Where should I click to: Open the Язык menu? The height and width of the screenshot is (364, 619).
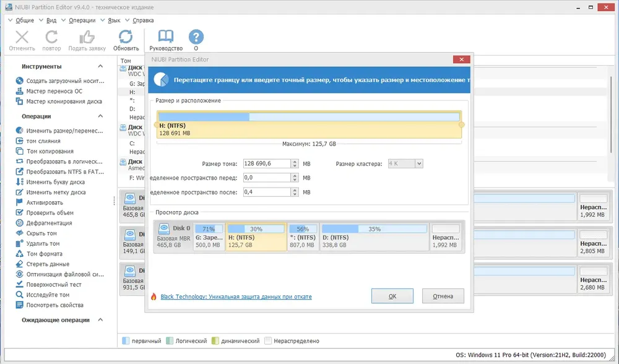114,20
